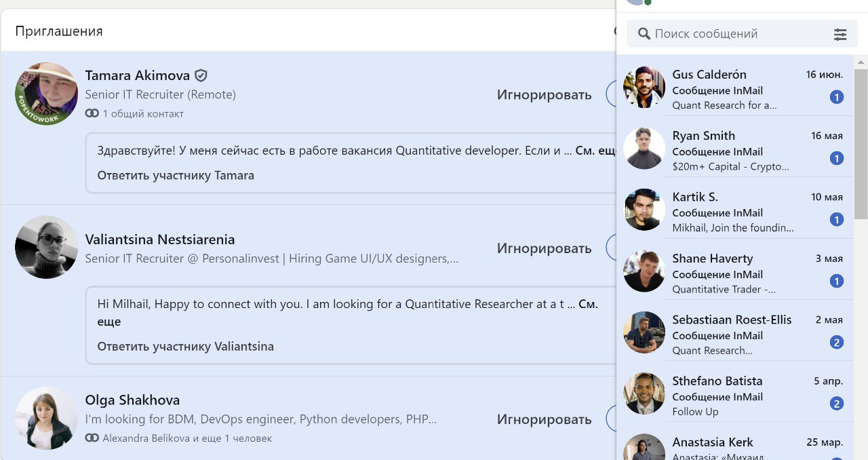Open Olga Shakhova's profile photo
This screenshot has width=868, height=460.
tap(46, 418)
